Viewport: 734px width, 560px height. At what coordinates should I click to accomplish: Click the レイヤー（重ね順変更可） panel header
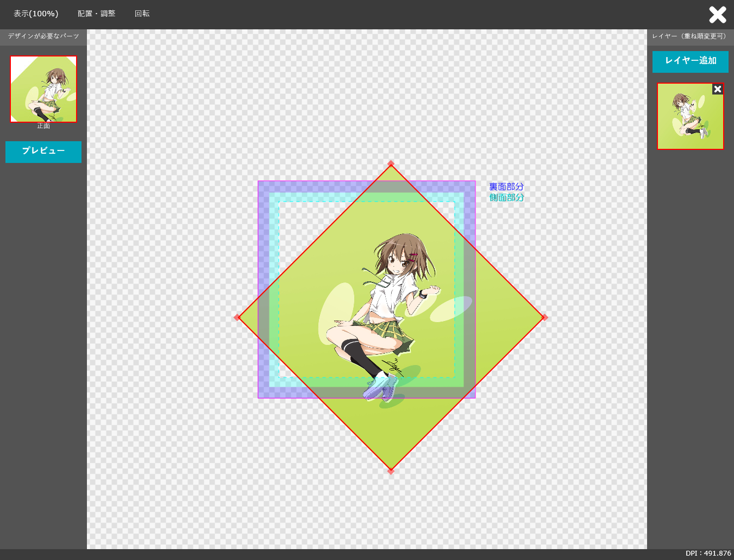click(690, 36)
